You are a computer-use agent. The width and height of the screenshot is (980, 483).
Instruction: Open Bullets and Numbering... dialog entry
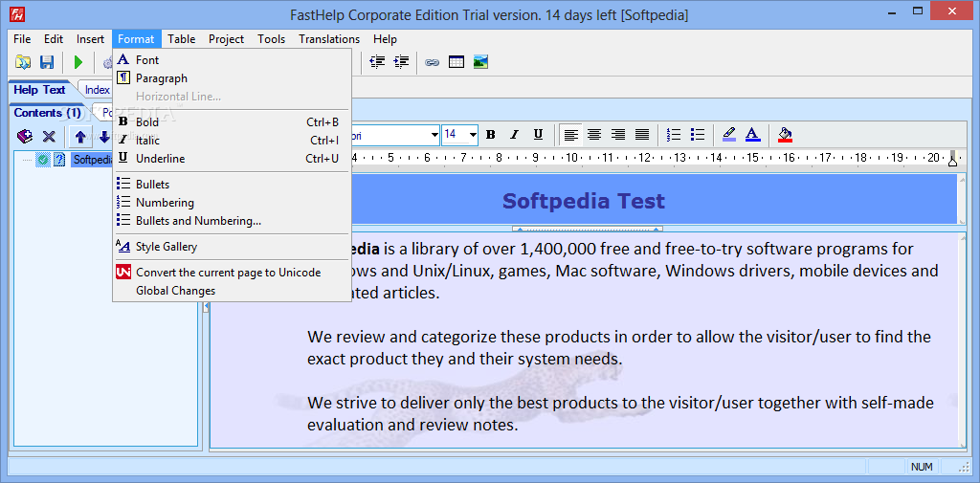(232, 221)
